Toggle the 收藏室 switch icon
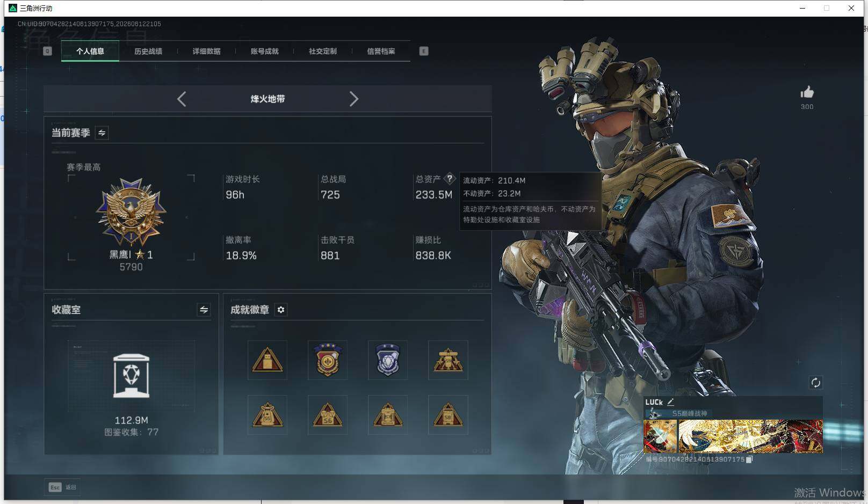 pos(204,310)
